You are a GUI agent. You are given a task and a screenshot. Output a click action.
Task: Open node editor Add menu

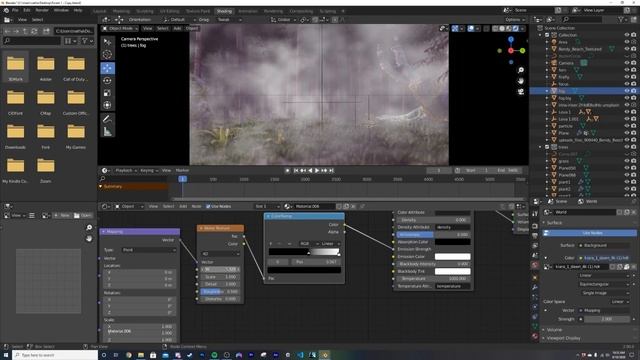(x=183, y=207)
